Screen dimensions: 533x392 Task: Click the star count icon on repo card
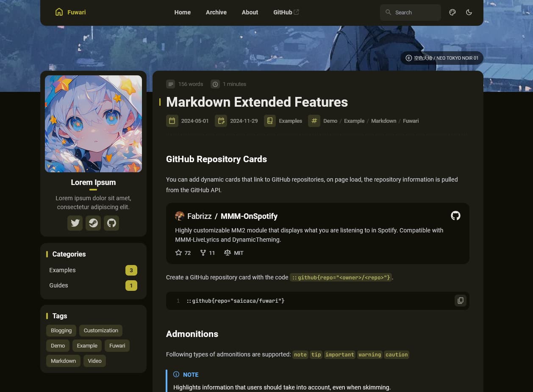(178, 253)
